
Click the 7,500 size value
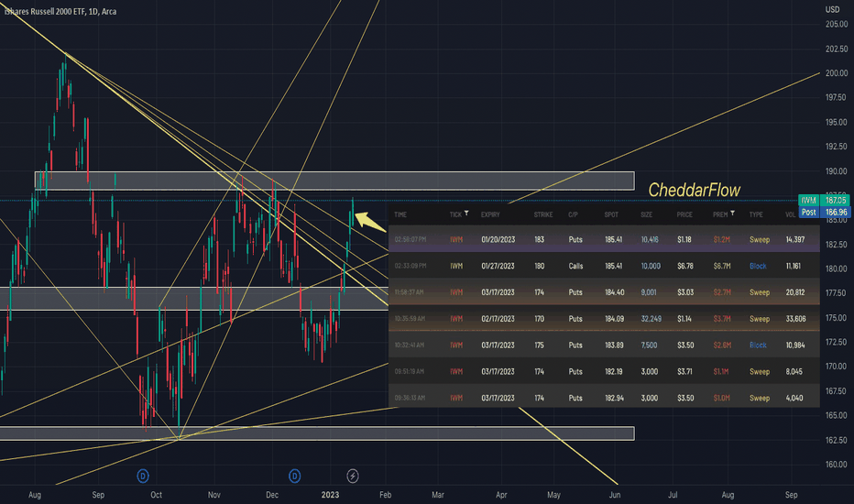(x=649, y=345)
